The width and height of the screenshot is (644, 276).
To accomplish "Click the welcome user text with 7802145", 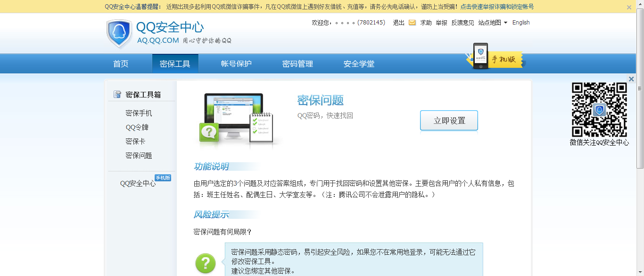I will pyautogui.click(x=349, y=23).
